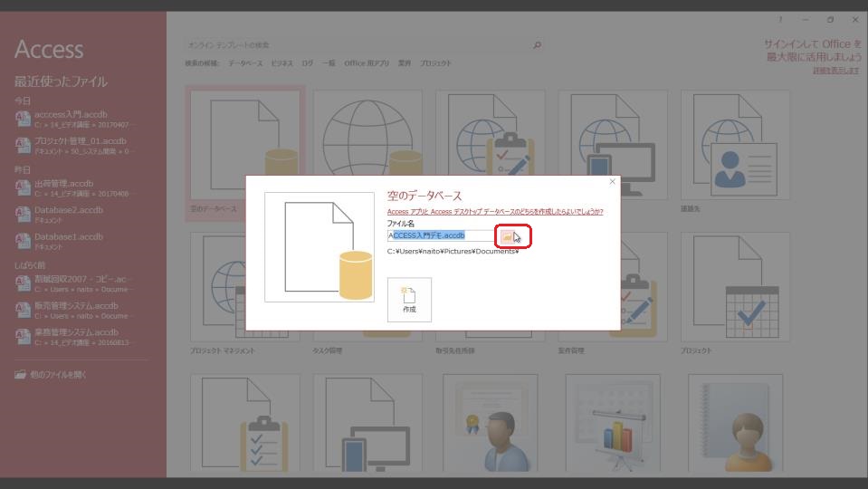Click the 最近使ったファイル heading
Screen dimensions: 868x489
[x=61, y=81]
